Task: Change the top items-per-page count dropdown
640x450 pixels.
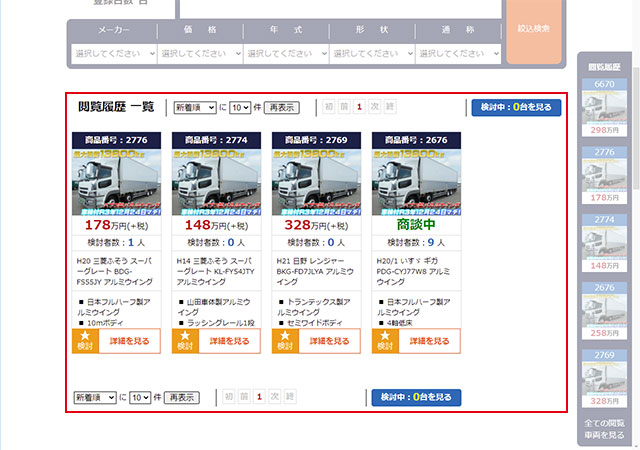Action: tap(240, 108)
